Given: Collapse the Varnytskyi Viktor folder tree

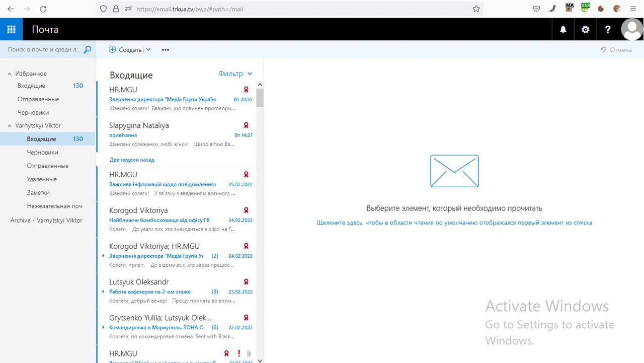Looking at the screenshot, I should pyautogui.click(x=10, y=126).
